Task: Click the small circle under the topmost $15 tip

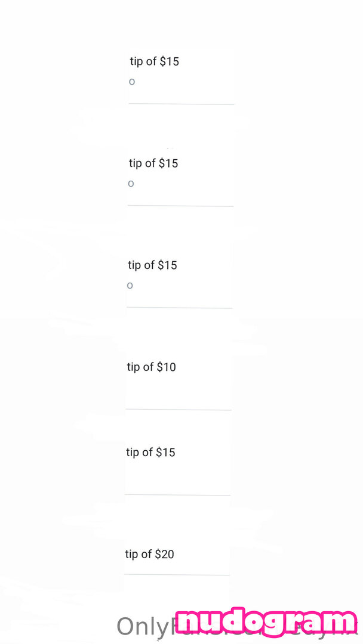Action: [x=132, y=82]
